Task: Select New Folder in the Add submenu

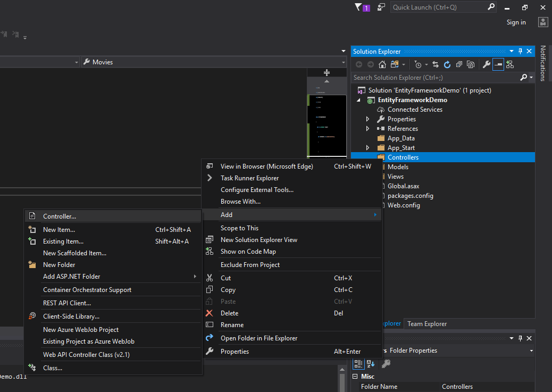Action: pos(113,264)
